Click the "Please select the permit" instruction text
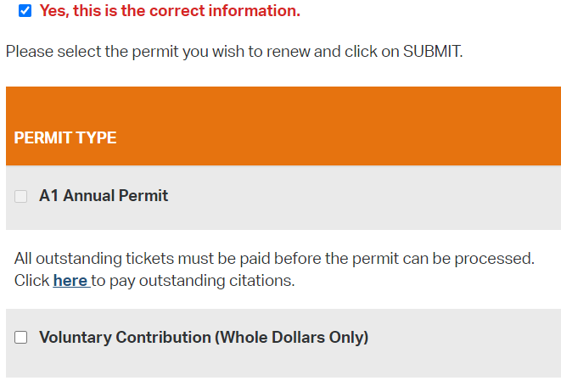561x392 pixels. click(x=127, y=52)
